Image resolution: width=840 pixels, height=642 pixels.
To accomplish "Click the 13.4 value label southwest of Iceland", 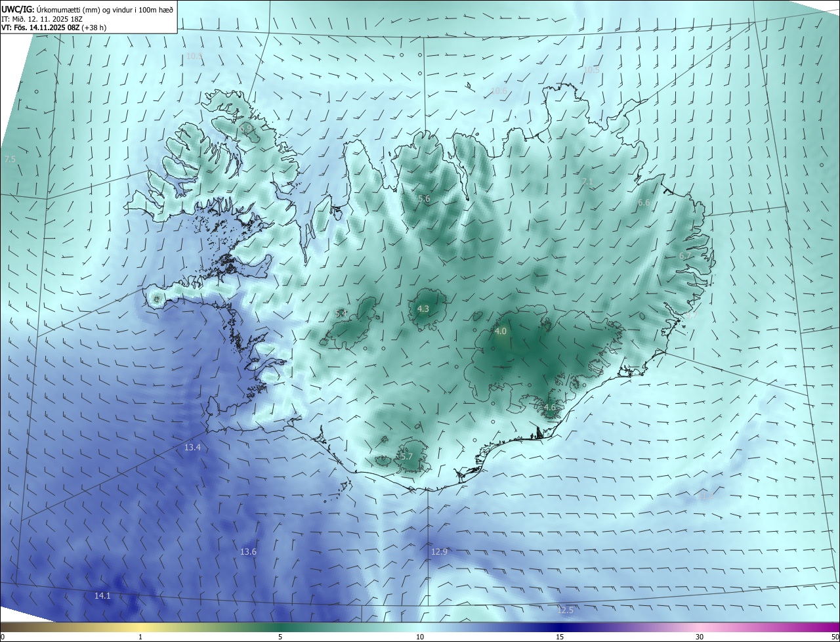I will click(192, 448).
